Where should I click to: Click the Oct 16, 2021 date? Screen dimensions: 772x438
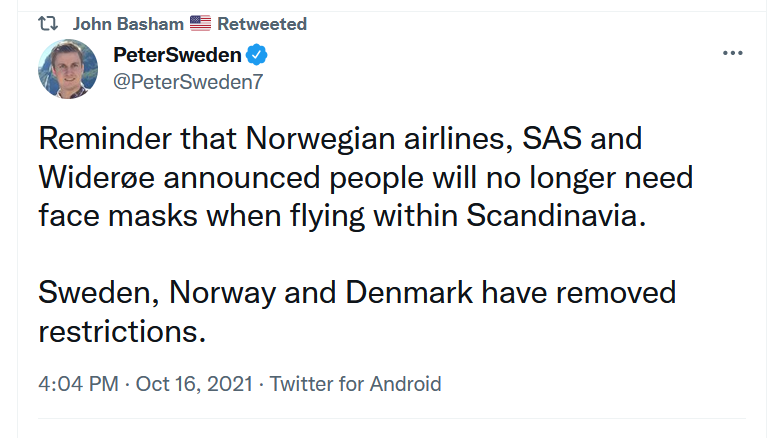pos(194,384)
